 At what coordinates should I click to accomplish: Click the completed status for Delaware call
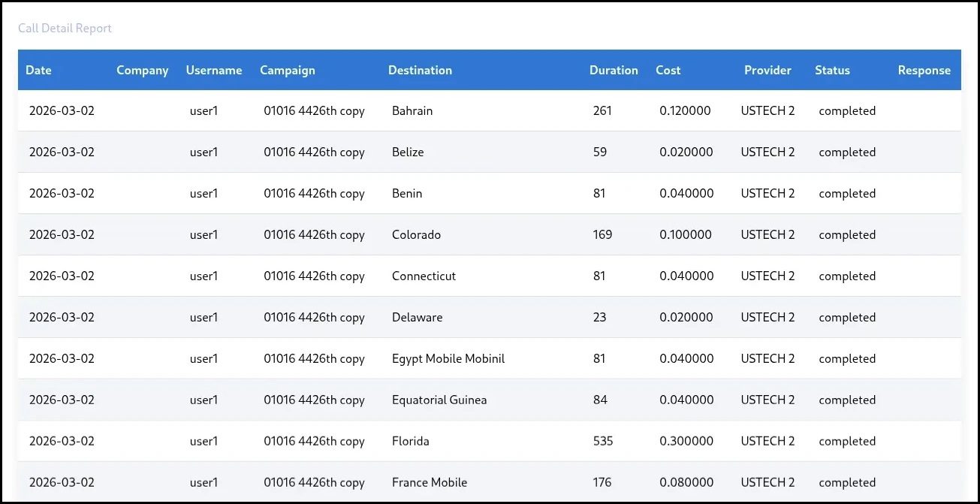(x=847, y=317)
